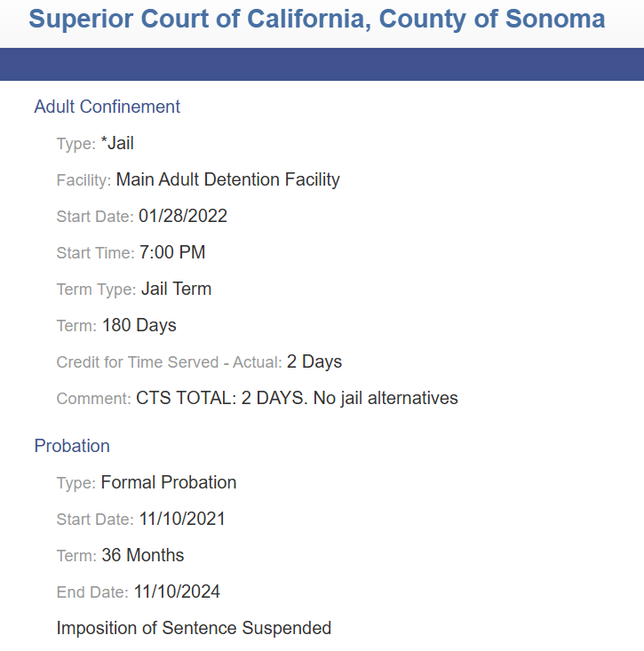This screenshot has height=651, width=644.
Task: Click the dark blue header bar
Action: 322,64
